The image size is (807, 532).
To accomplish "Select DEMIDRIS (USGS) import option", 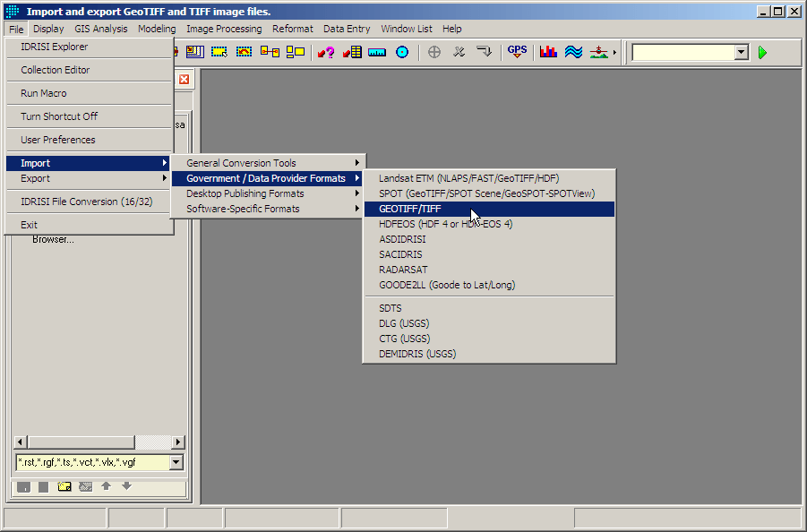I will point(489,354).
